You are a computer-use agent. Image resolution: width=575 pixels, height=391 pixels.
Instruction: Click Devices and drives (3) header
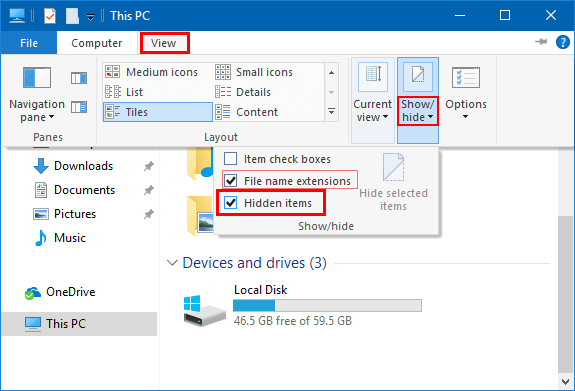coord(254,263)
